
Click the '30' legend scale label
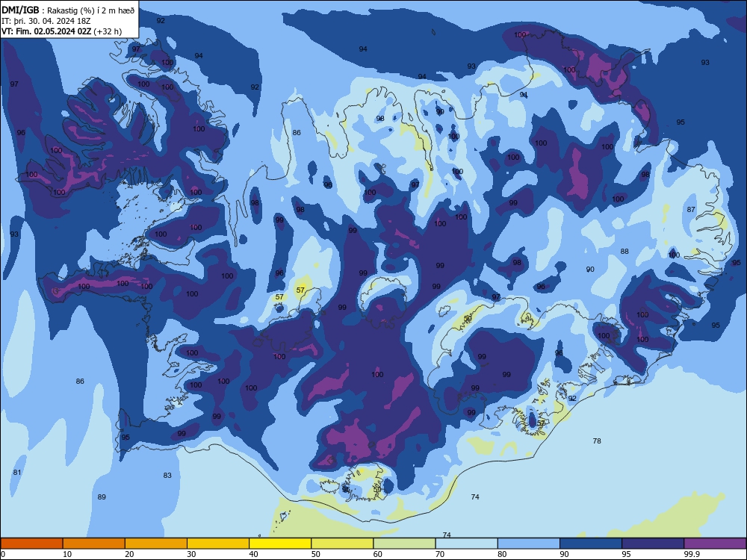(x=191, y=554)
